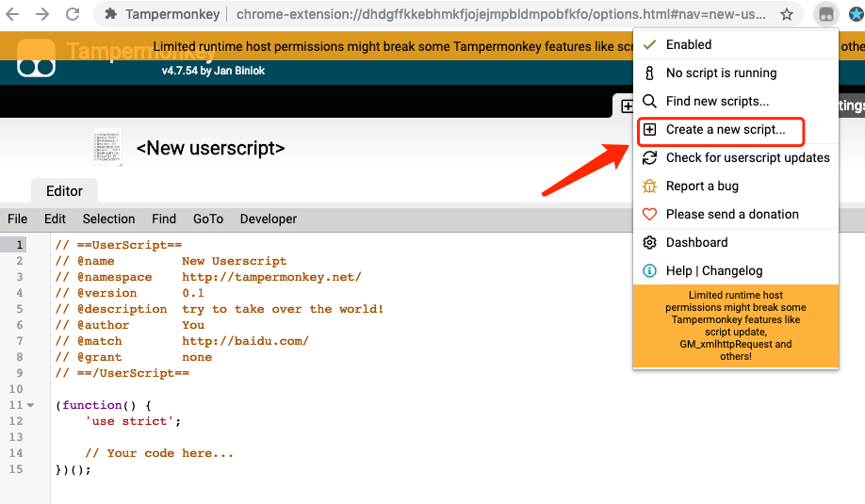Click the address bar URL field
Image resolution: width=865 pixels, height=504 pixels.
click(501, 14)
